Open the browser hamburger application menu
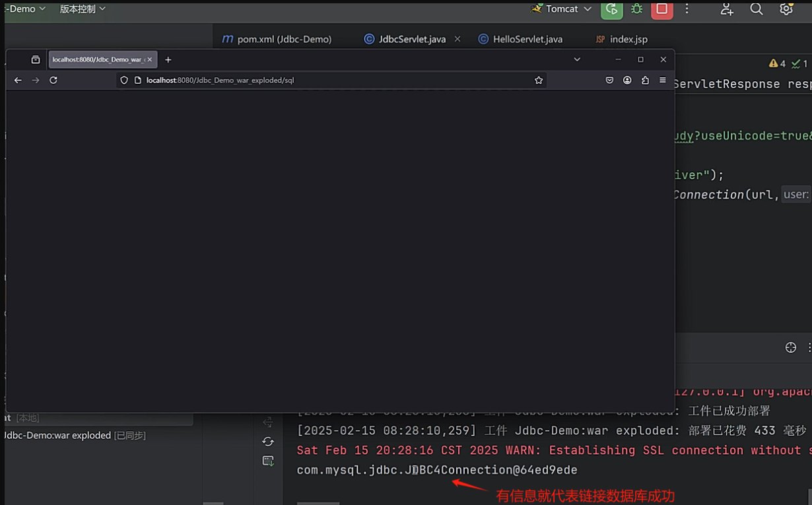The width and height of the screenshot is (812, 505). [x=663, y=80]
